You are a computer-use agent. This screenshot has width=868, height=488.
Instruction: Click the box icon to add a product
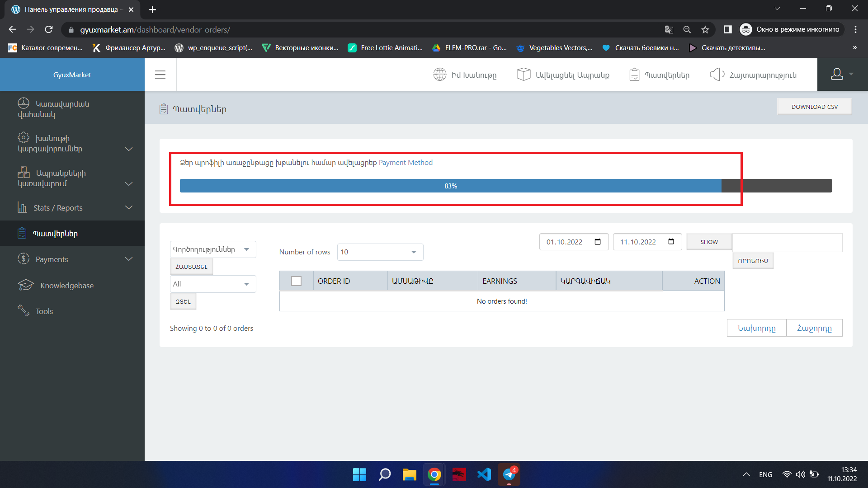pos(523,75)
